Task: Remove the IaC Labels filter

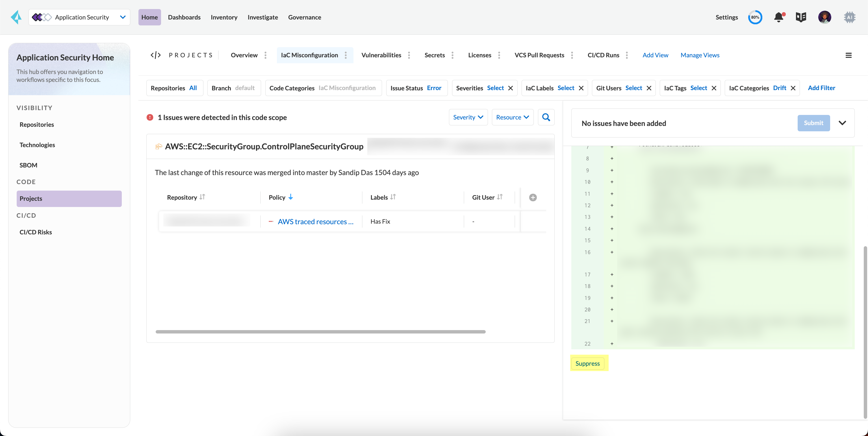Action: [x=581, y=88]
